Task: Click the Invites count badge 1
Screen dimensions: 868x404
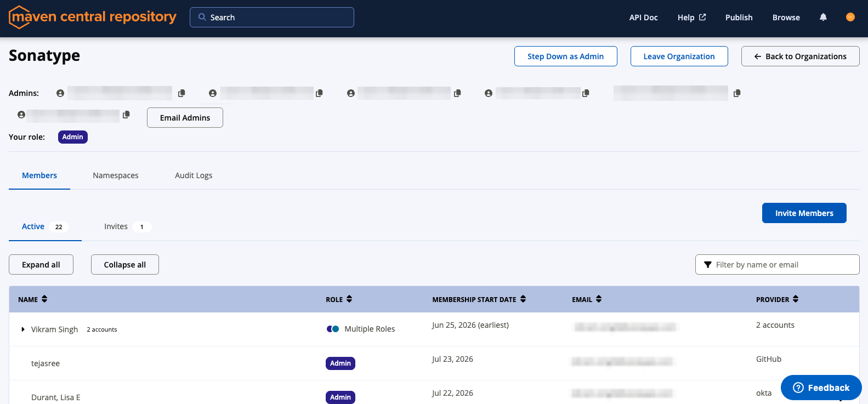Action: click(141, 227)
